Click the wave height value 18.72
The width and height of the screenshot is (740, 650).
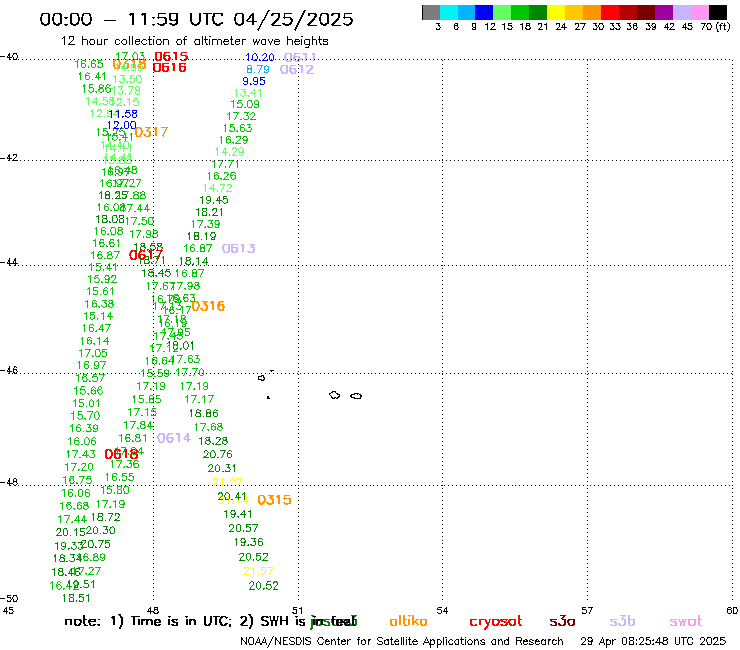[x=106, y=517]
